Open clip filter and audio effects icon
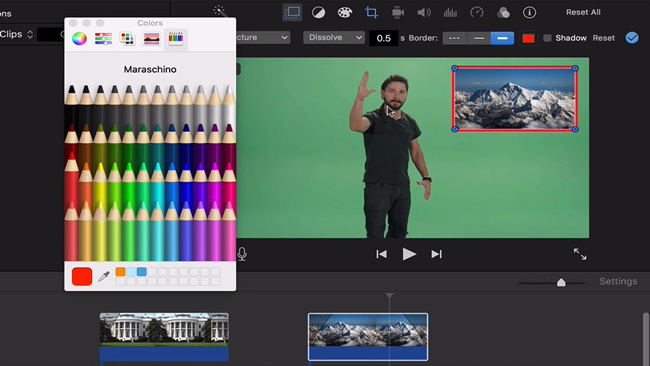Image resolution: width=650 pixels, height=366 pixels. (x=503, y=12)
